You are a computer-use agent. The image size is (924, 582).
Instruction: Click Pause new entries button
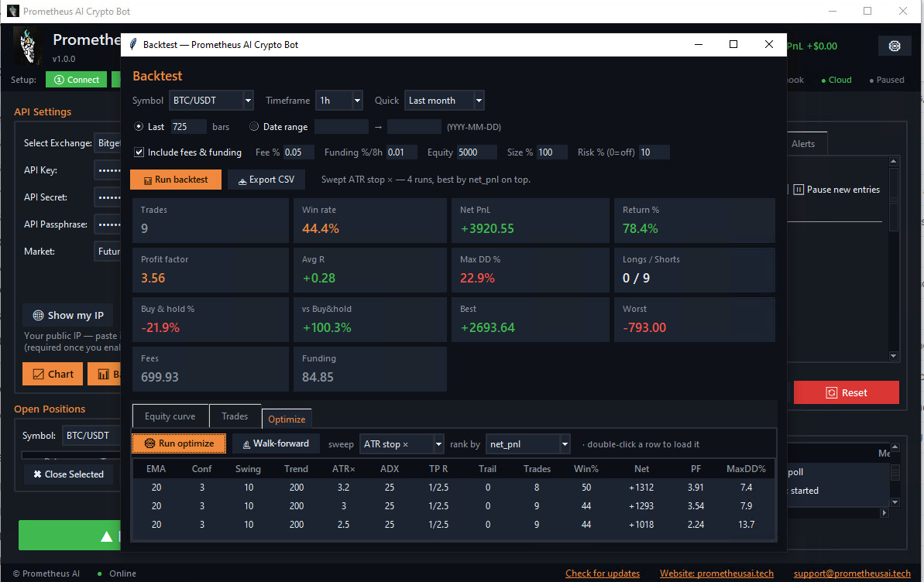[x=836, y=190]
